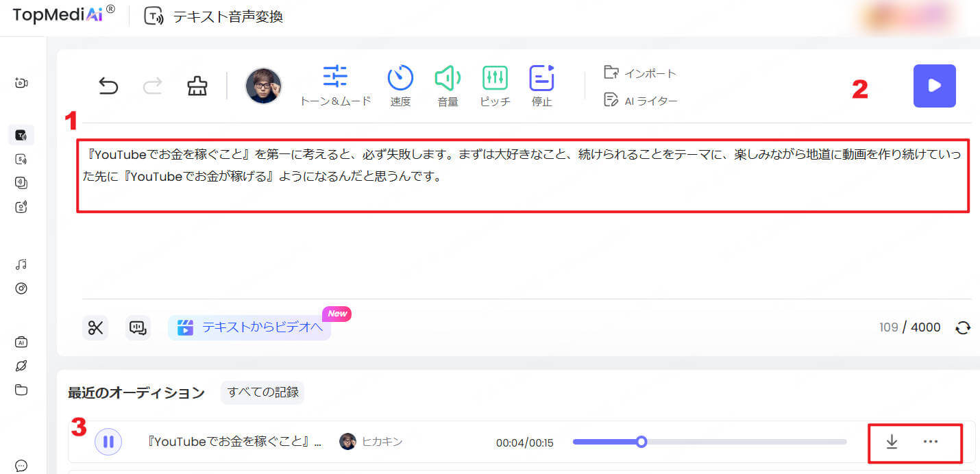Open 音量 volume control

pos(448,86)
